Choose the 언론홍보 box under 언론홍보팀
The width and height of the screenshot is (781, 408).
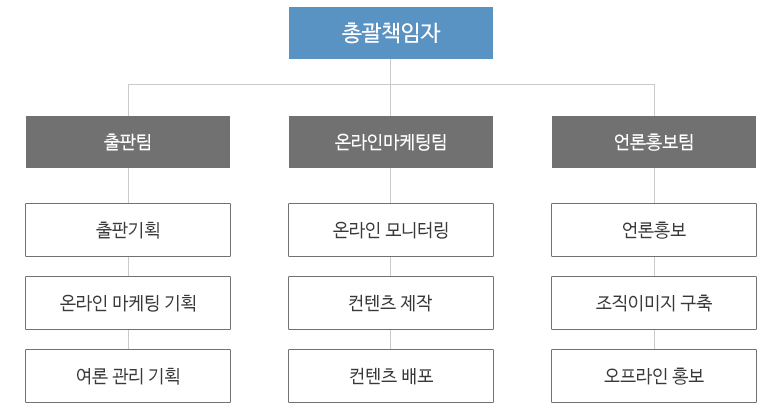tap(653, 230)
